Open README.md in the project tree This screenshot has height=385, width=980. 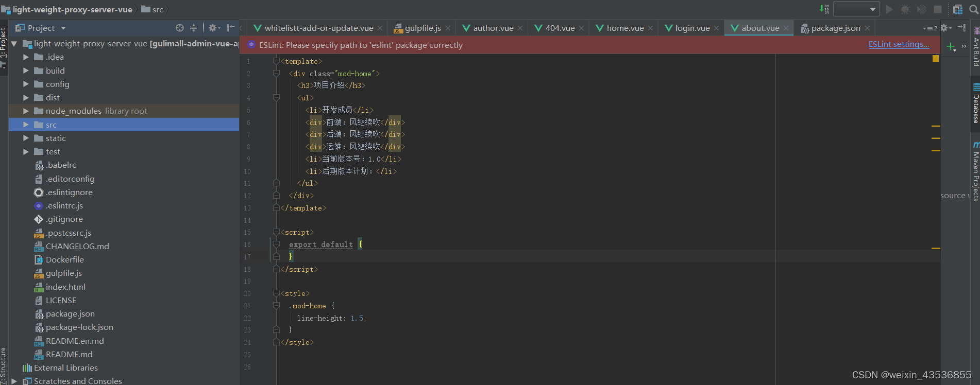coord(69,354)
